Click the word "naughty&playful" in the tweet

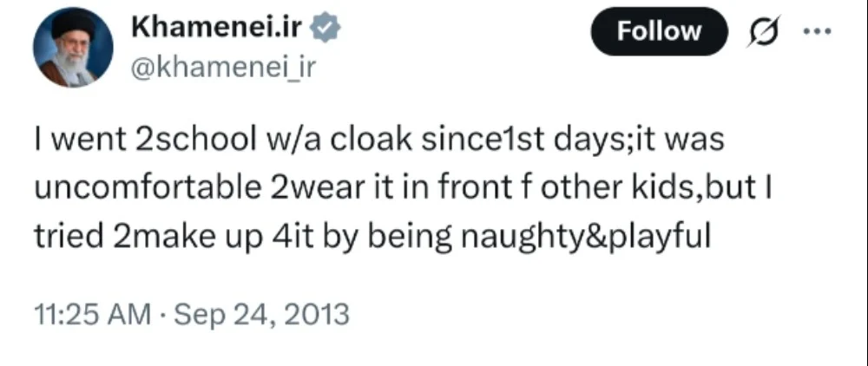coord(586,239)
